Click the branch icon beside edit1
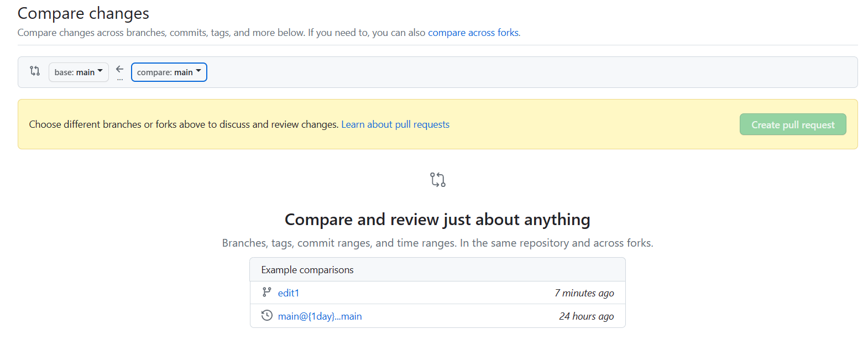The image size is (868, 339). click(267, 292)
